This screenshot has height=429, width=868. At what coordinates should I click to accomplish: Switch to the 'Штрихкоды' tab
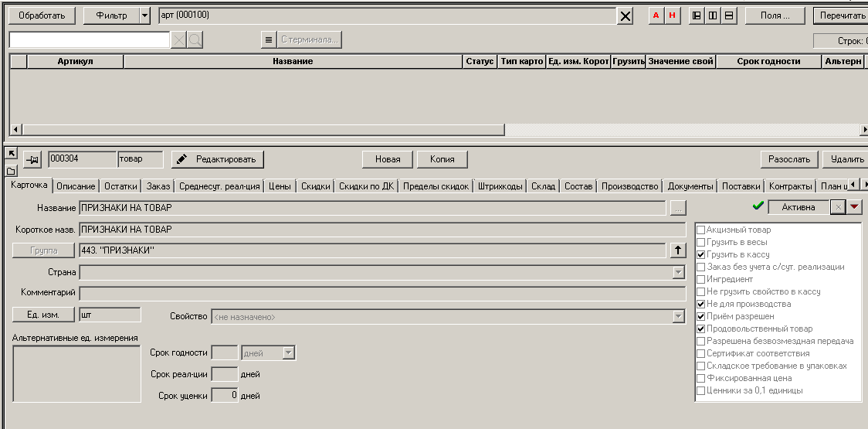coord(500,186)
